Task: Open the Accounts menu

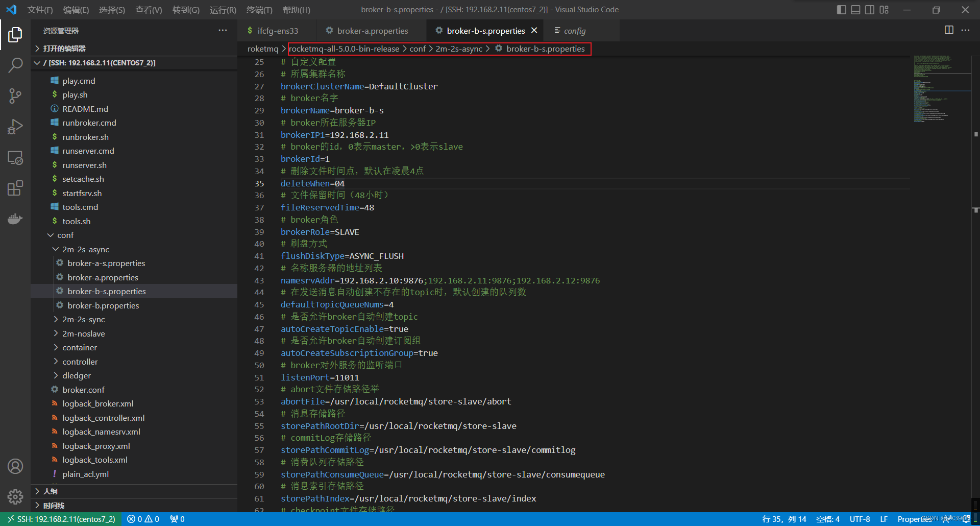Action: pos(15,466)
